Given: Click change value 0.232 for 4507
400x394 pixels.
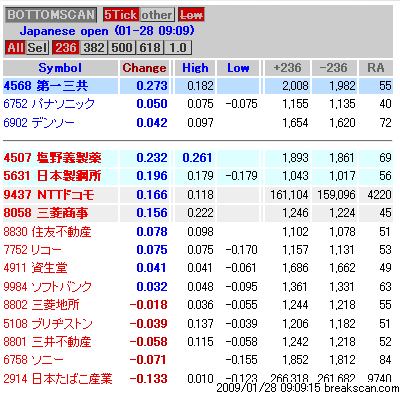Looking at the screenshot, I should tap(152, 158).
